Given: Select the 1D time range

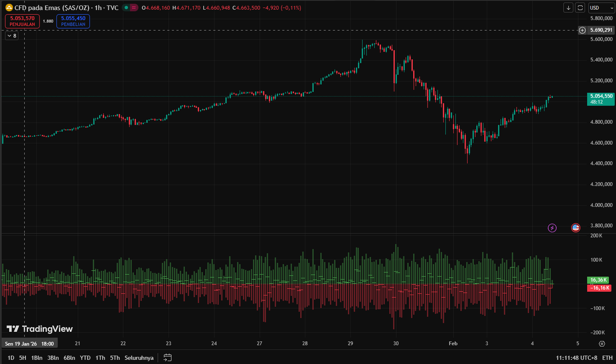Looking at the screenshot, I should tap(11, 357).
